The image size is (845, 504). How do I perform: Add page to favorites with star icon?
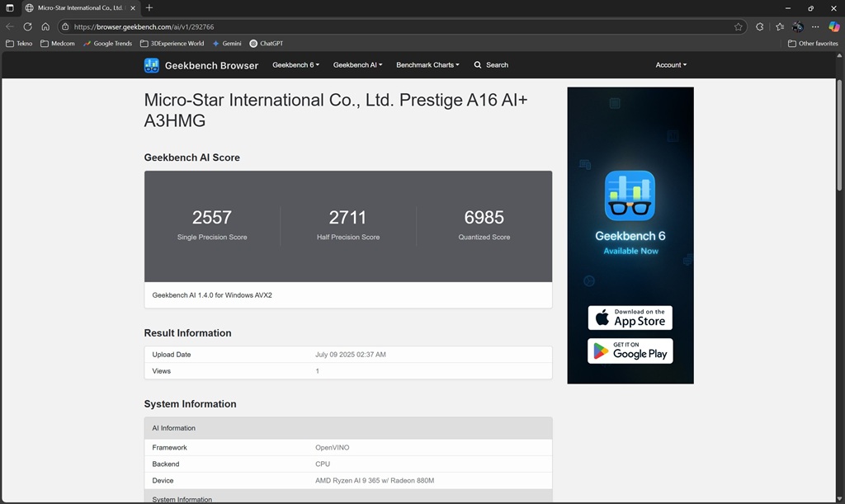click(x=739, y=26)
